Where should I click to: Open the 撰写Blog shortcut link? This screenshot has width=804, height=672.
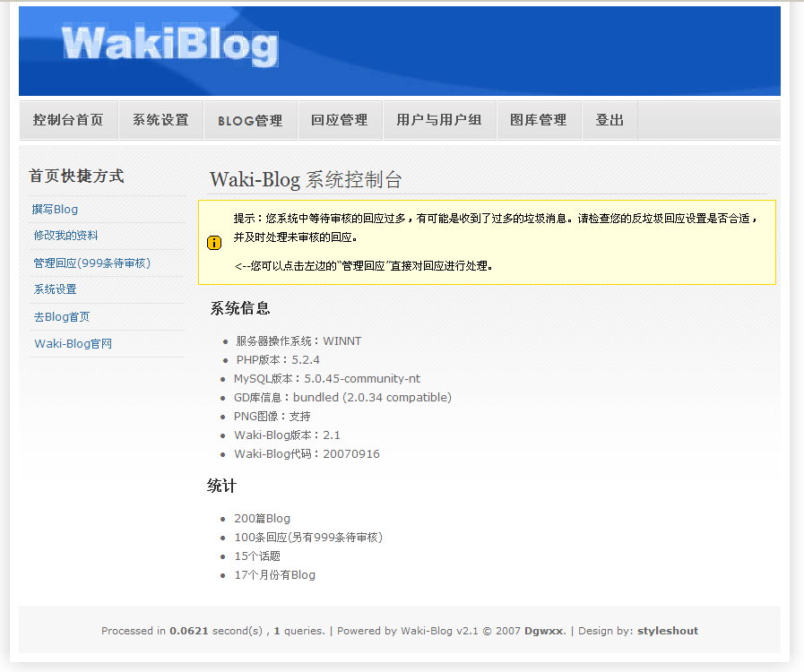point(55,209)
